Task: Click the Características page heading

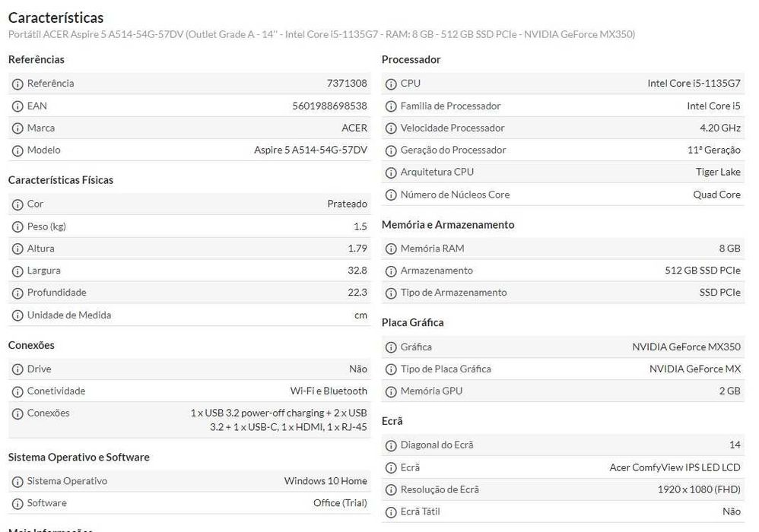Action: [56, 18]
